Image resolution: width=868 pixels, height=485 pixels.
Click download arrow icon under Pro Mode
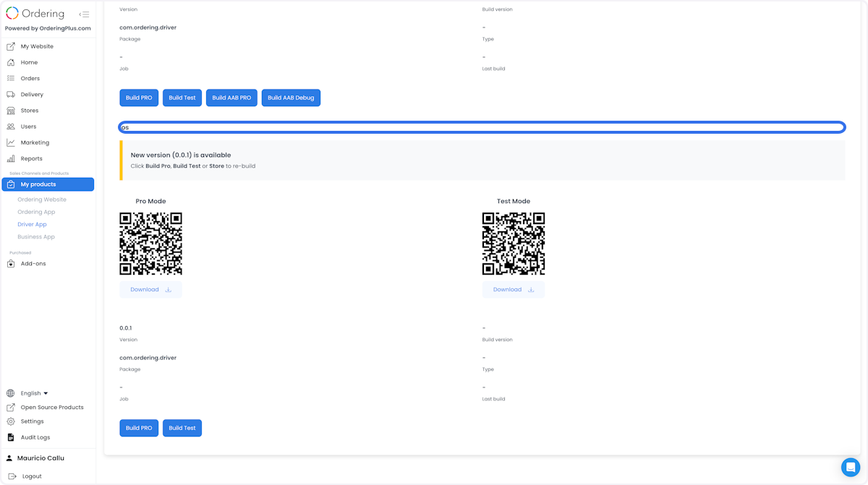[x=169, y=290]
